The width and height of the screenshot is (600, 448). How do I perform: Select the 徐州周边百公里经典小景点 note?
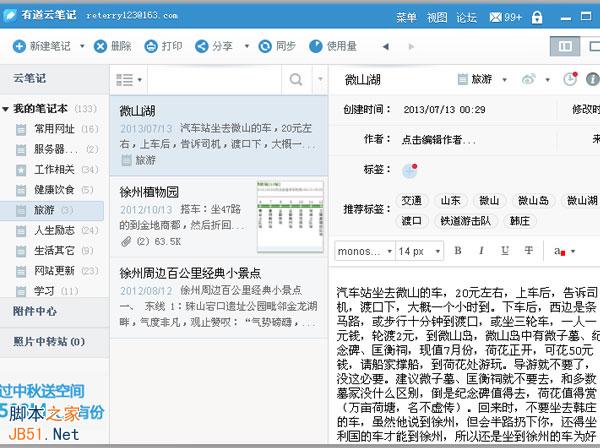tap(219, 298)
